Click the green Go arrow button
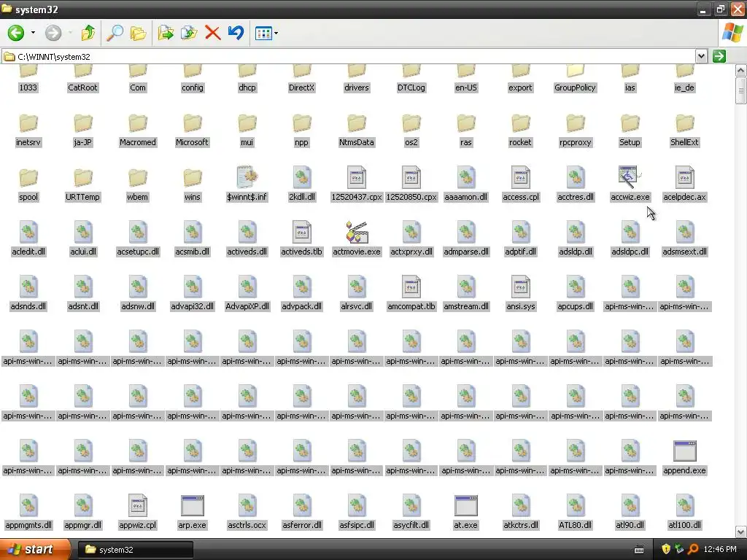747x560 pixels. click(719, 56)
